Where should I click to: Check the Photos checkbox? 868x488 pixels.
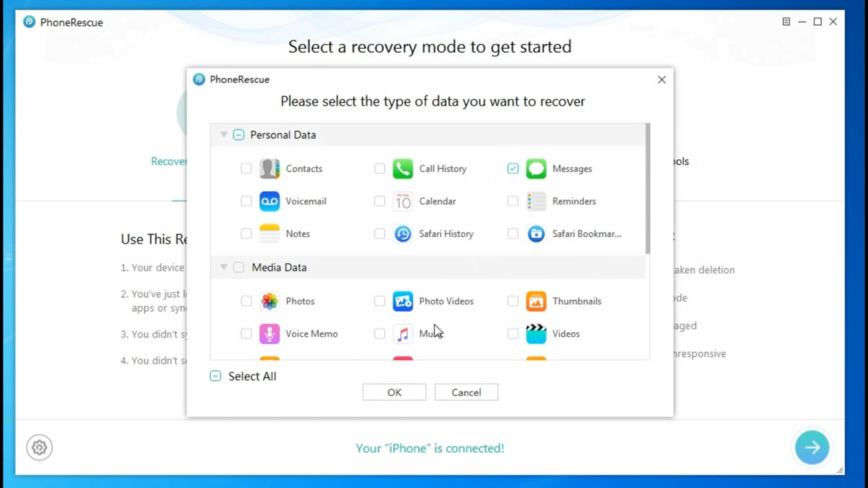[x=246, y=301]
